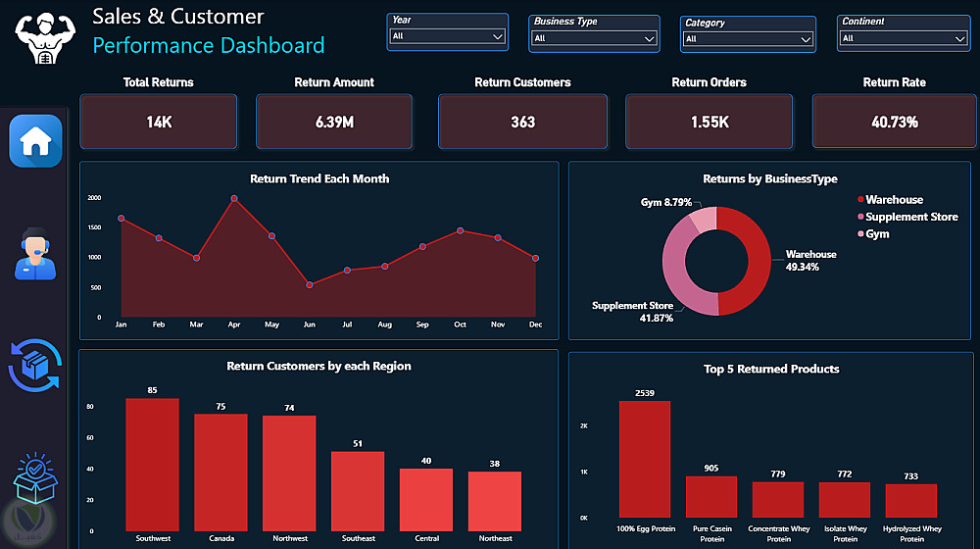
Task: Open the returns box refresh icon
Action: point(35,365)
